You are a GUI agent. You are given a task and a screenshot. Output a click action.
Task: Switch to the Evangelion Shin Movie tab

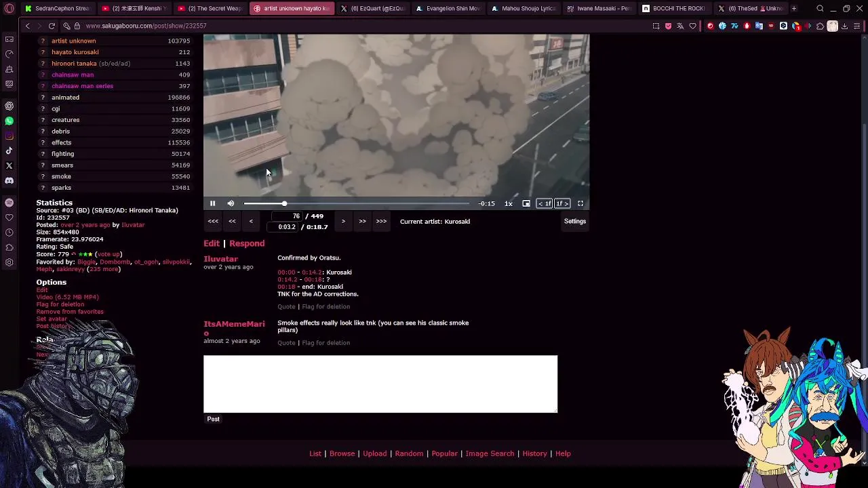click(x=448, y=9)
